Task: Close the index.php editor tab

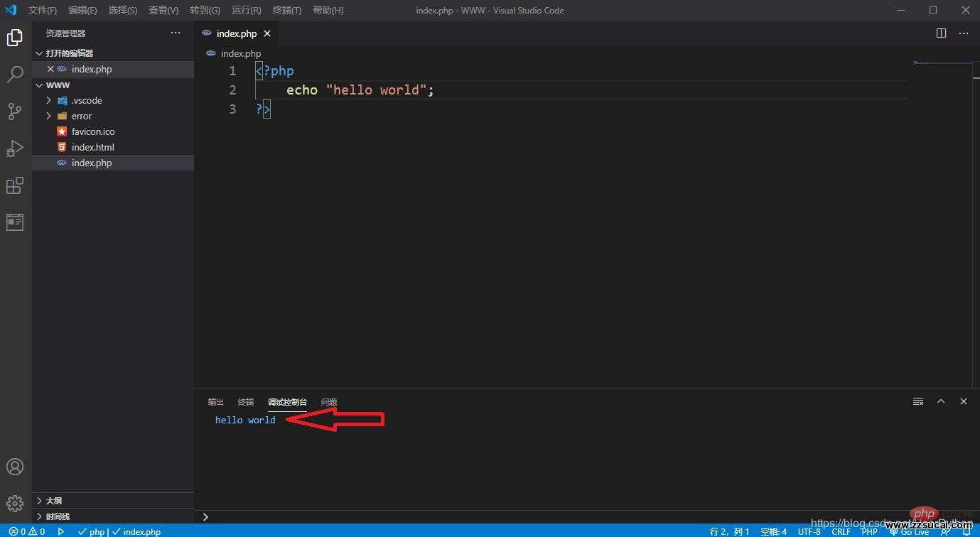Action: (267, 33)
